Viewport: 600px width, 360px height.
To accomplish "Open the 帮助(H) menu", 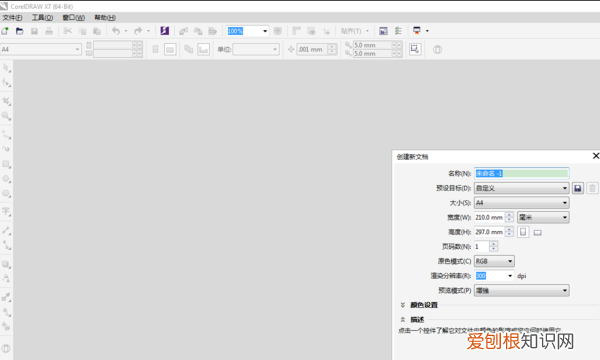I will pos(105,18).
